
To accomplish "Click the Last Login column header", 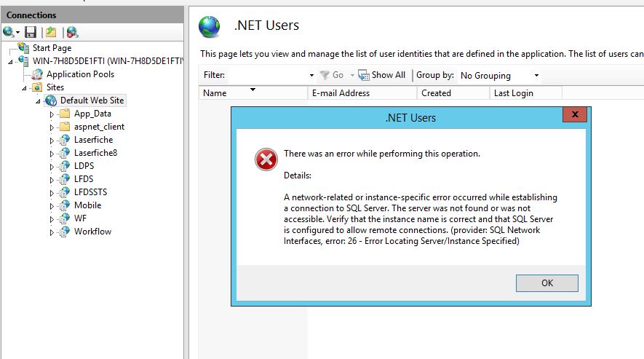I will coord(514,93).
